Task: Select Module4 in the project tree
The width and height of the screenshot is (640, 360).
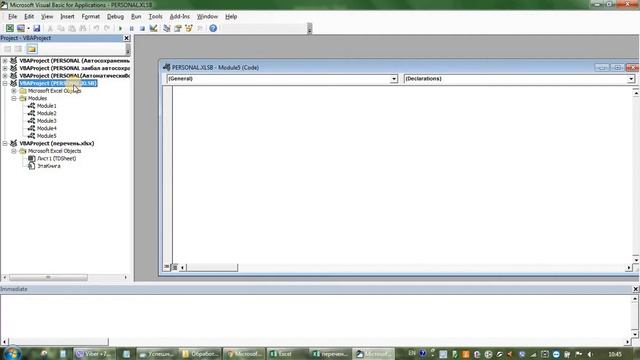Action: click(47, 128)
